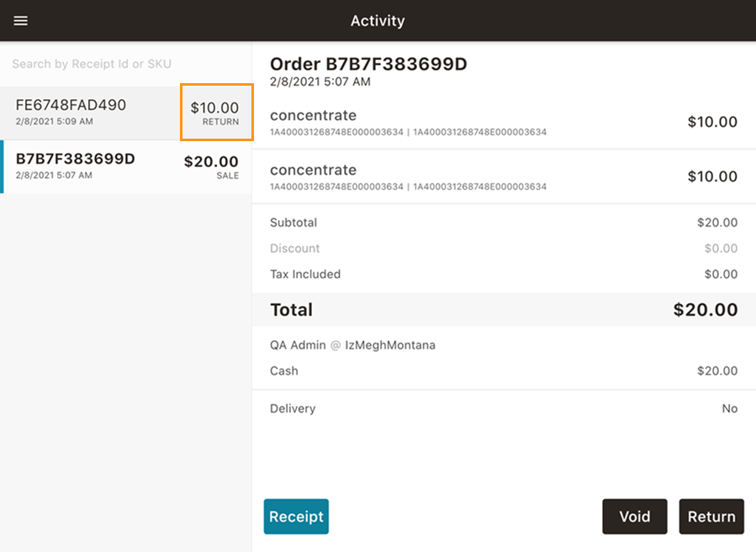Click QA Admin @ IzMeghMontana text
Viewport: 756px width, 552px height.
[x=352, y=345]
